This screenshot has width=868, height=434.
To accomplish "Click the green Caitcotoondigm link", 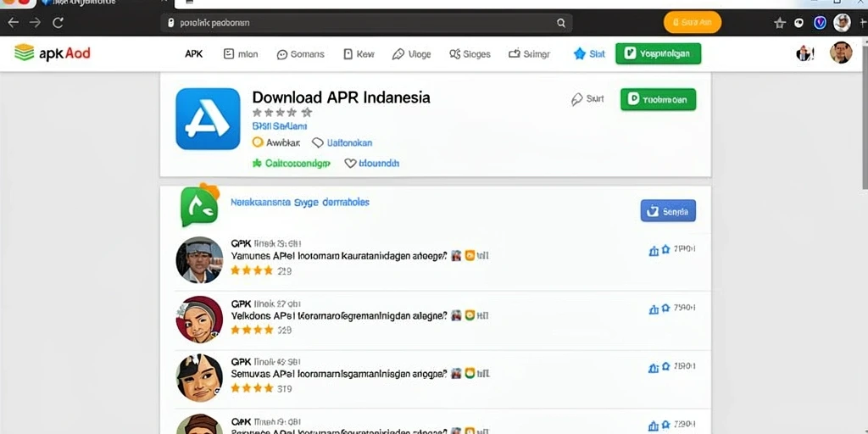I will (292, 164).
